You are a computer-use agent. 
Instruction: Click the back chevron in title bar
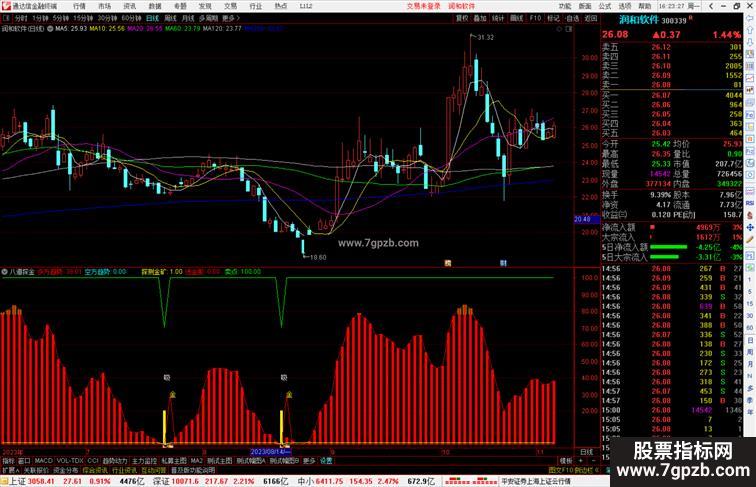point(711,6)
